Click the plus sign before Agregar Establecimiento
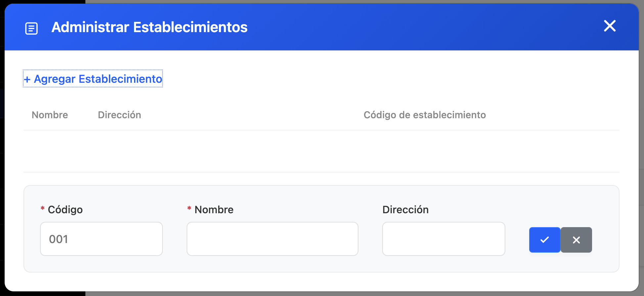 click(27, 79)
